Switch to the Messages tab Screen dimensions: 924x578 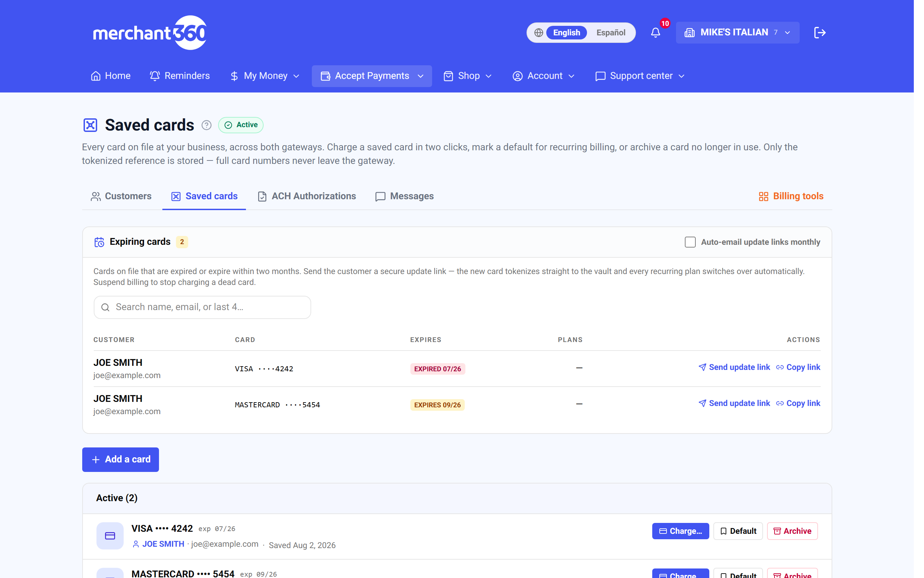click(x=404, y=197)
